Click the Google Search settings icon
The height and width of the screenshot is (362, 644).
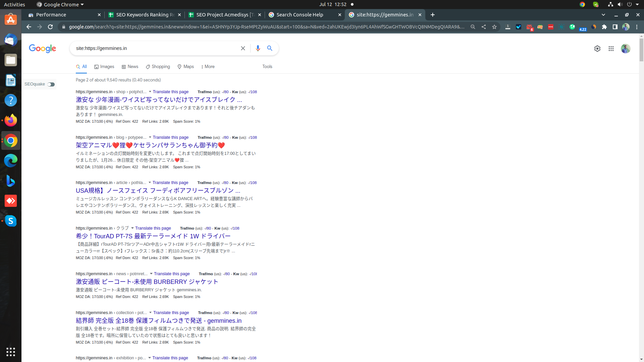[598, 49]
